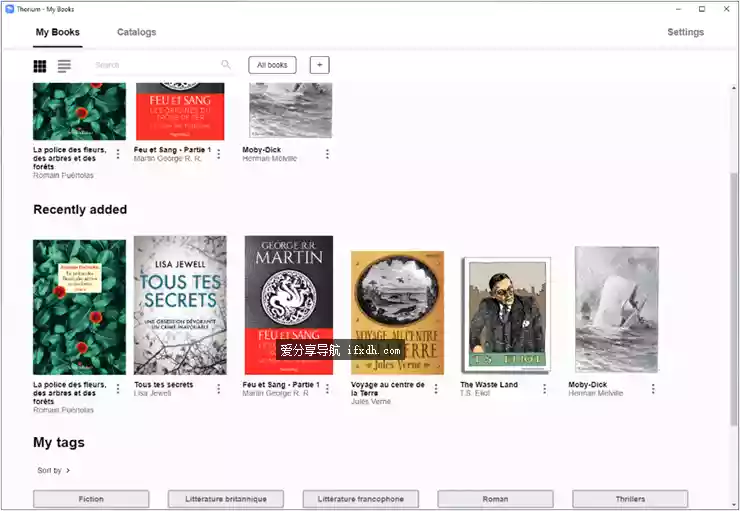Click inside the Search input field
The width and height of the screenshot is (740, 511).
pyautogui.click(x=155, y=65)
